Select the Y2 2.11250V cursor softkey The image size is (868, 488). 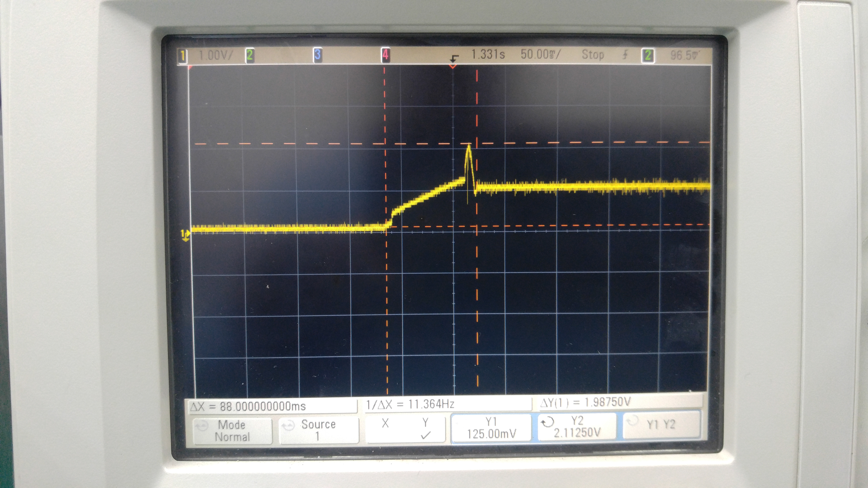point(577,426)
